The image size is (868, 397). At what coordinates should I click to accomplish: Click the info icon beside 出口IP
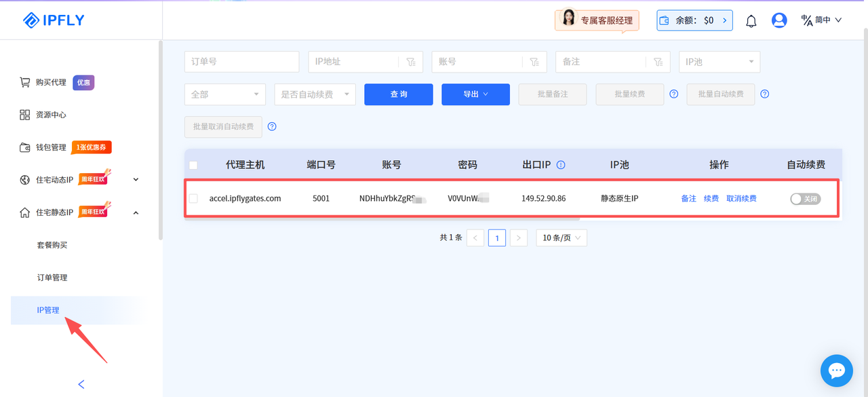(561, 165)
